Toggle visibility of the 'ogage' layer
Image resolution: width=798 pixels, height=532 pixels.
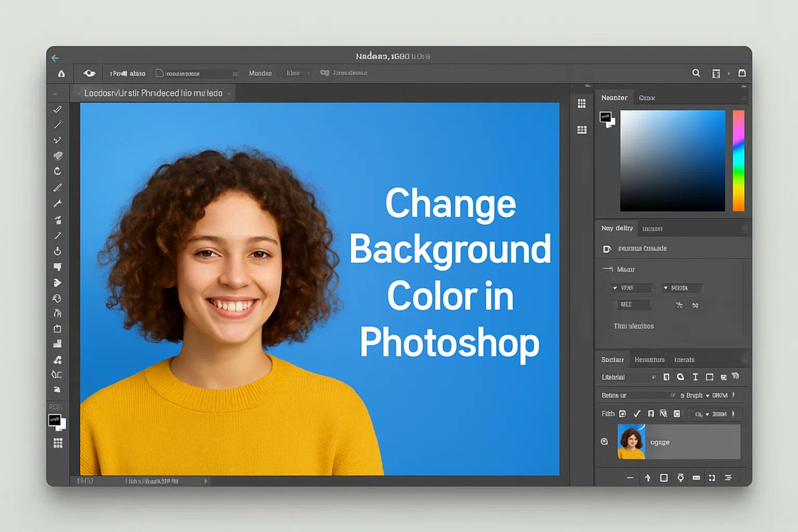point(604,441)
